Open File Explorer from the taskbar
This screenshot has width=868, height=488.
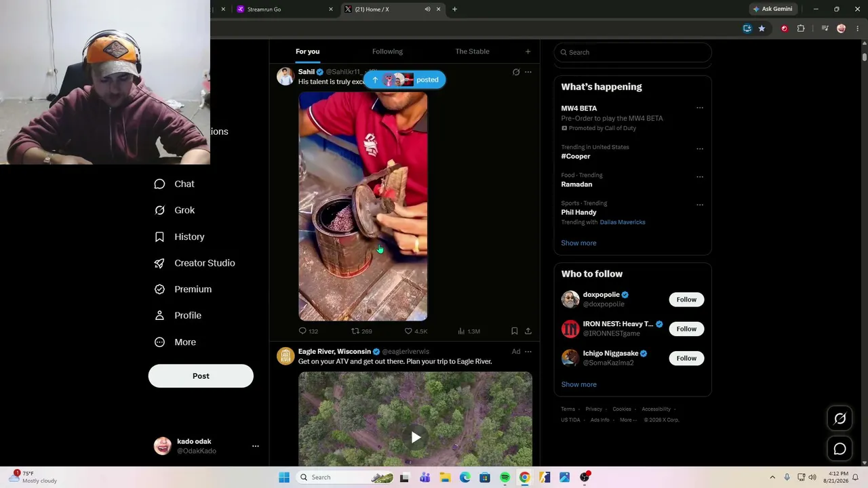(x=445, y=477)
